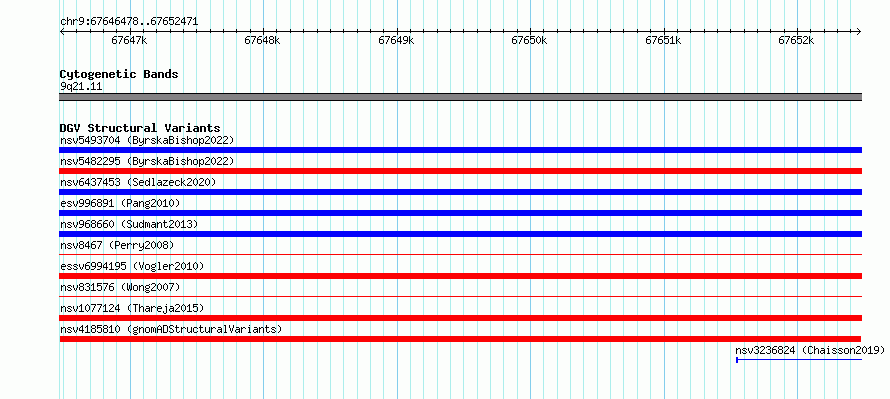Click the ruler's right arrowhead
Image resolution: width=890 pixels, height=399 pixels.
click(859, 31)
